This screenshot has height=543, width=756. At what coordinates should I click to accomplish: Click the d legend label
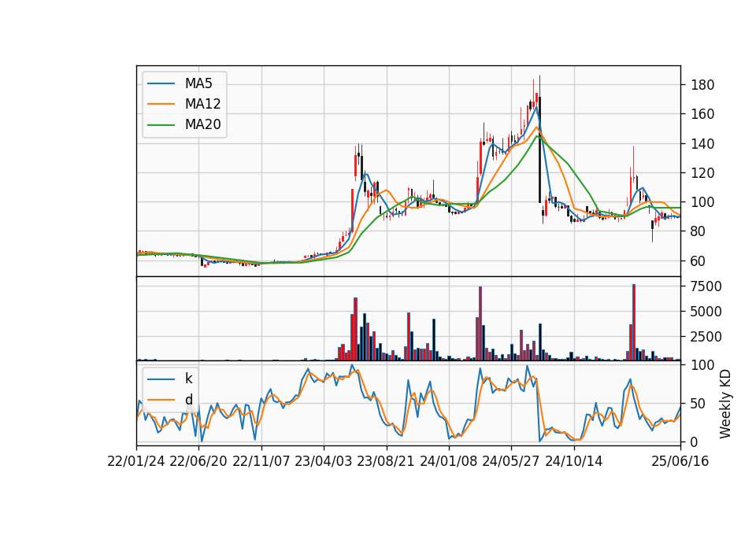pyautogui.click(x=188, y=400)
